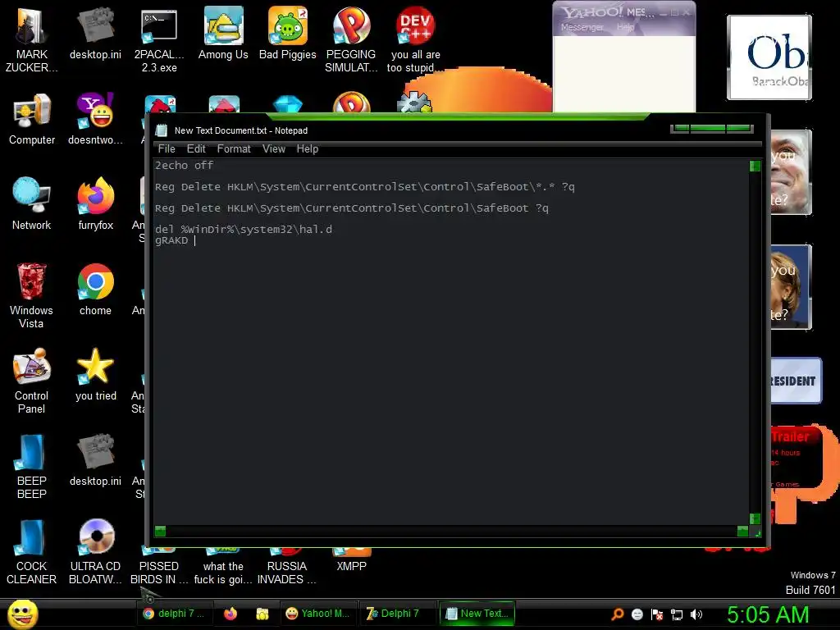Click the search magnifier tray icon
Viewport: 840px width, 630px height.
click(618, 614)
